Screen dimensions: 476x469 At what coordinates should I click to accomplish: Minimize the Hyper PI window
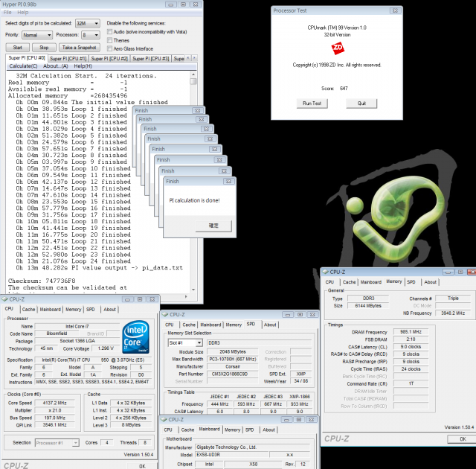170,4
